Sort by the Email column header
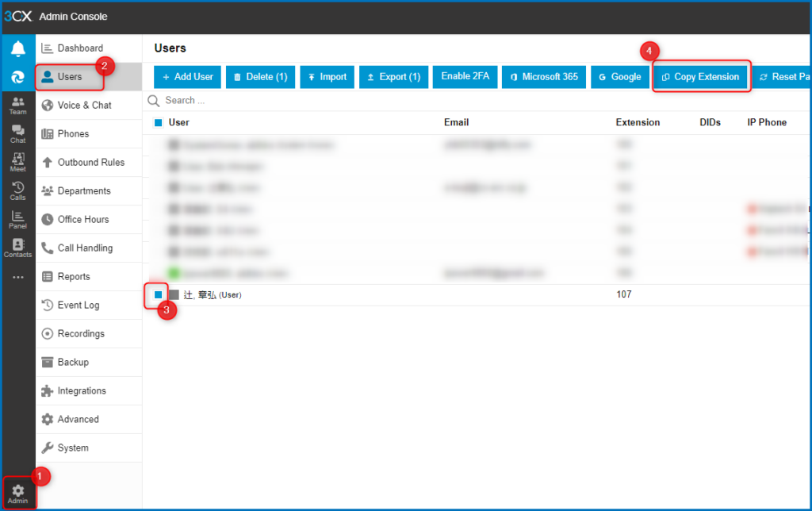This screenshot has width=812, height=511. [456, 123]
